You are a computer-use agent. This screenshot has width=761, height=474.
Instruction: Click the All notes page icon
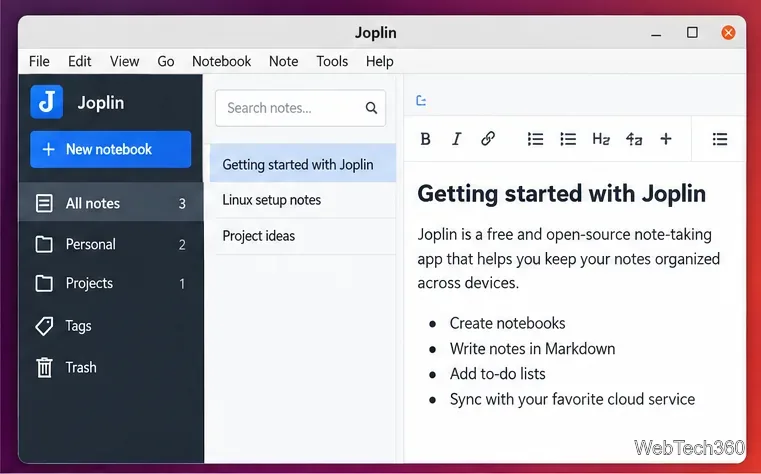pyautogui.click(x=44, y=203)
